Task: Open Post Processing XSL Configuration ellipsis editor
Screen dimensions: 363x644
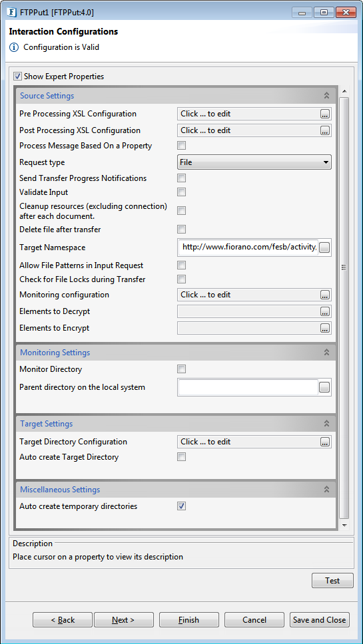Action: (x=325, y=130)
